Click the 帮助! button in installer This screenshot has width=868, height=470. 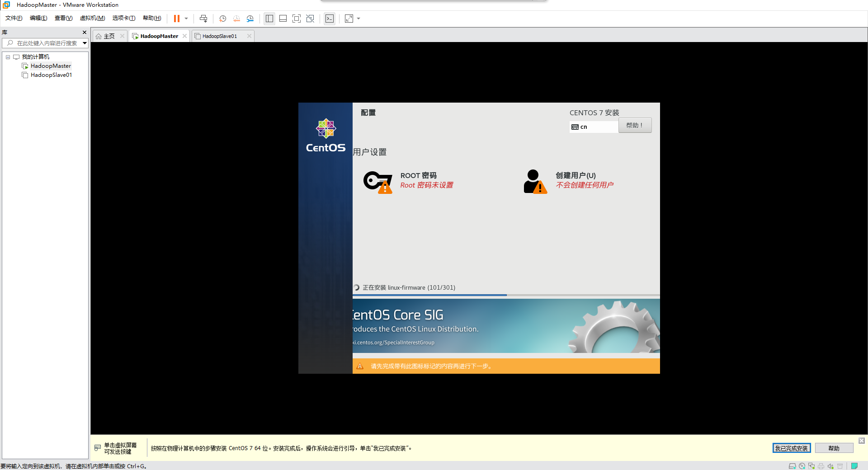[635, 126]
